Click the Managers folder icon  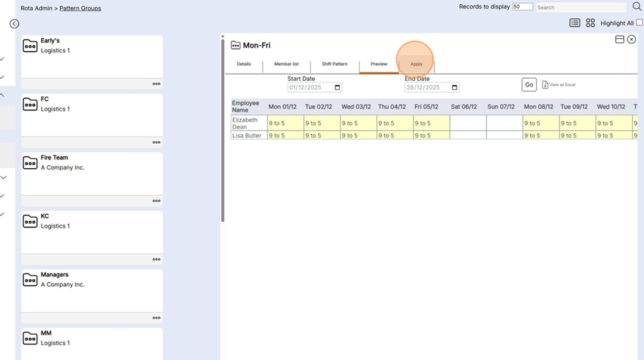click(x=30, y=280)
